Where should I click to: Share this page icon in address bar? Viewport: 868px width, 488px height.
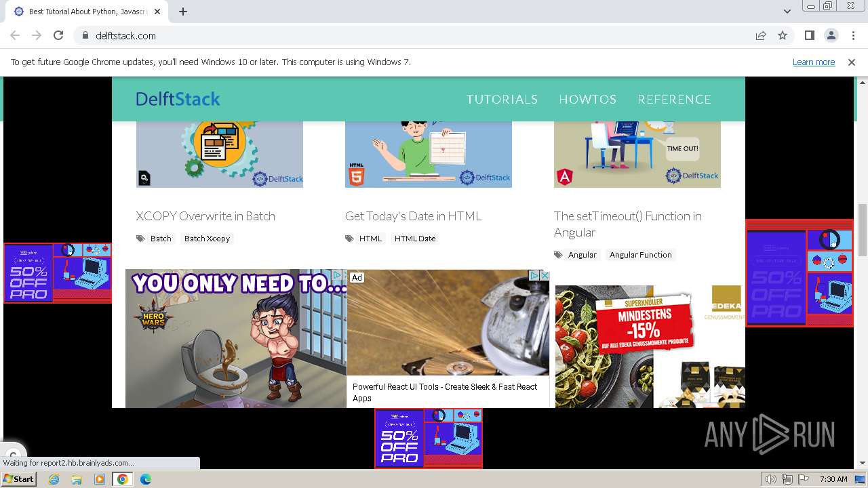coord(761,35)
